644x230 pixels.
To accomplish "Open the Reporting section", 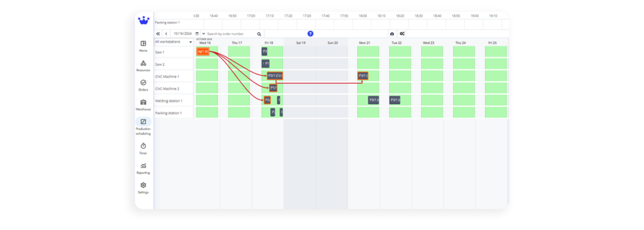I will 143,168.
